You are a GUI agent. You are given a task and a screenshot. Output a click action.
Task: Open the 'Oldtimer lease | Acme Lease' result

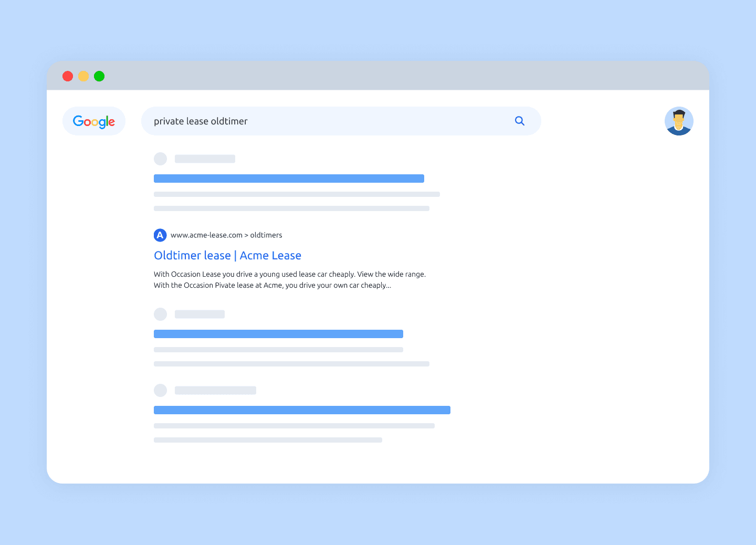pos(227,255)
